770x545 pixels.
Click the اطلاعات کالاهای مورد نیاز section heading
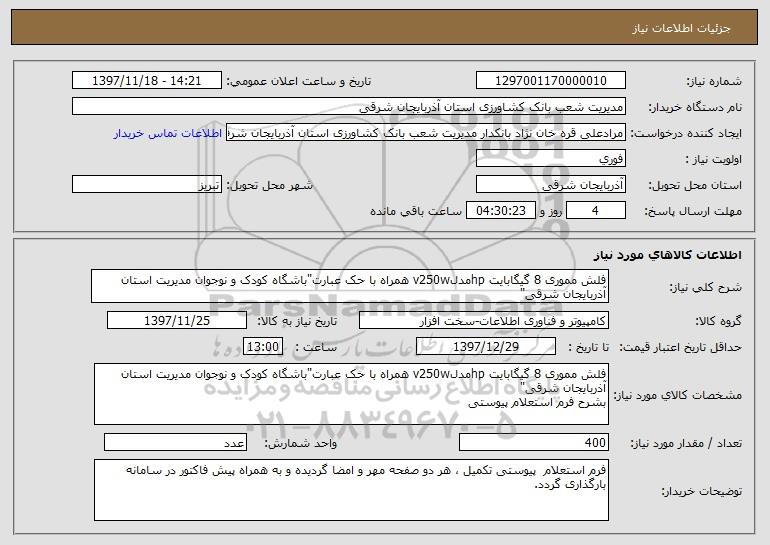[x=667, y=255]
